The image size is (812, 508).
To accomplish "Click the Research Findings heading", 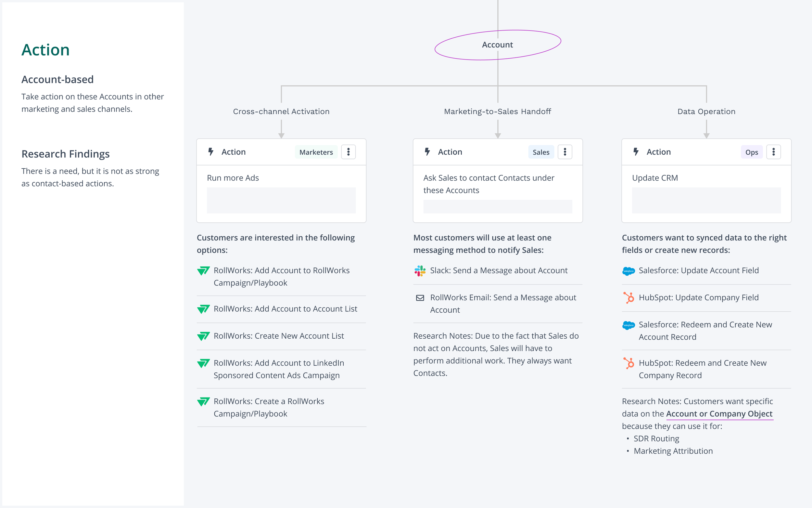I will [x=66, y=154].
